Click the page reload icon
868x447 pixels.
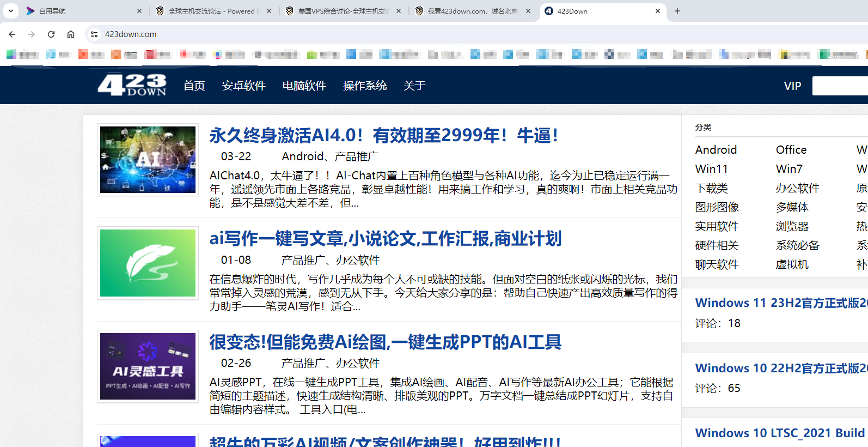pyautogui.click(x=51, y=34)
